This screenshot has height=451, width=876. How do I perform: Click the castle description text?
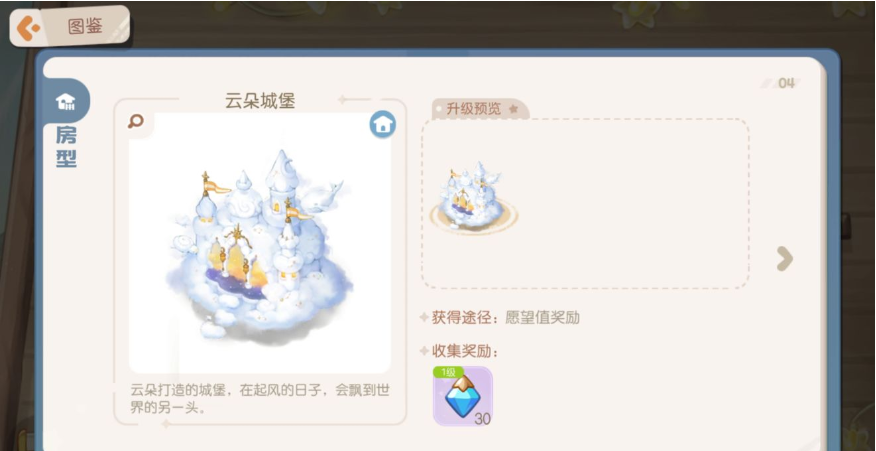pyautogui.click(x=260, y=398)
